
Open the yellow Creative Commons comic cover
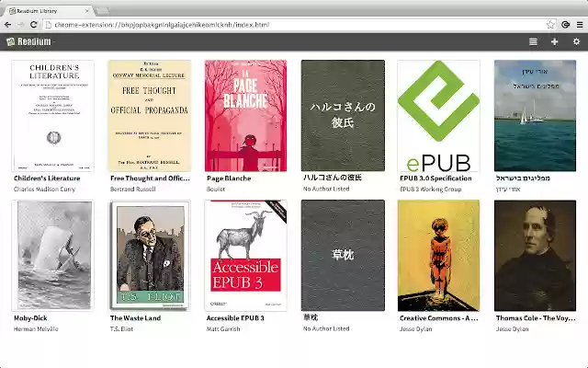(438, 256)
